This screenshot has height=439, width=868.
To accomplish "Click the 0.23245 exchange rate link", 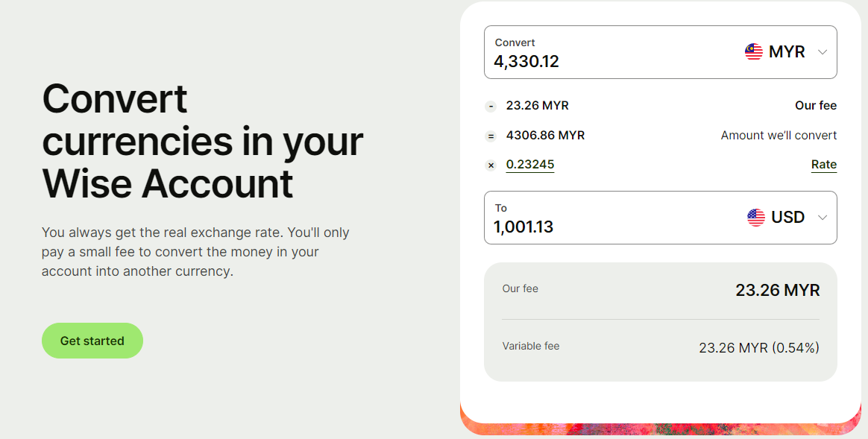I will pos(529,165).
